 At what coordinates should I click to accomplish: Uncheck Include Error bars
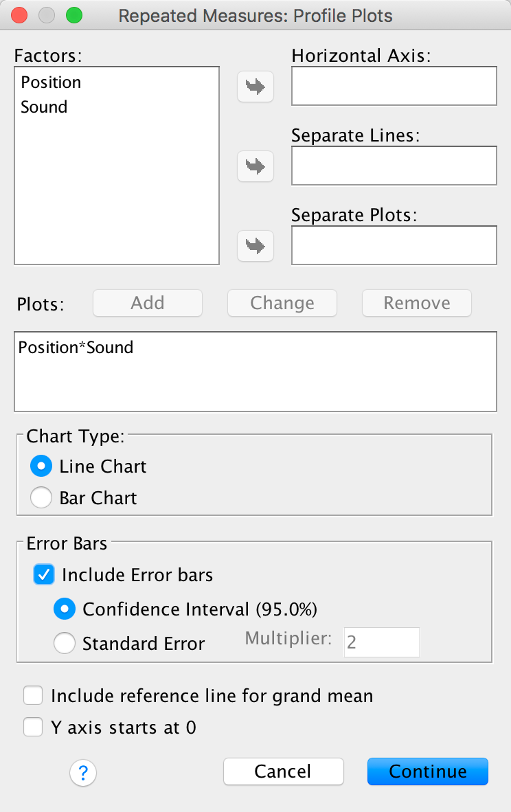click(x=45, y=574)
